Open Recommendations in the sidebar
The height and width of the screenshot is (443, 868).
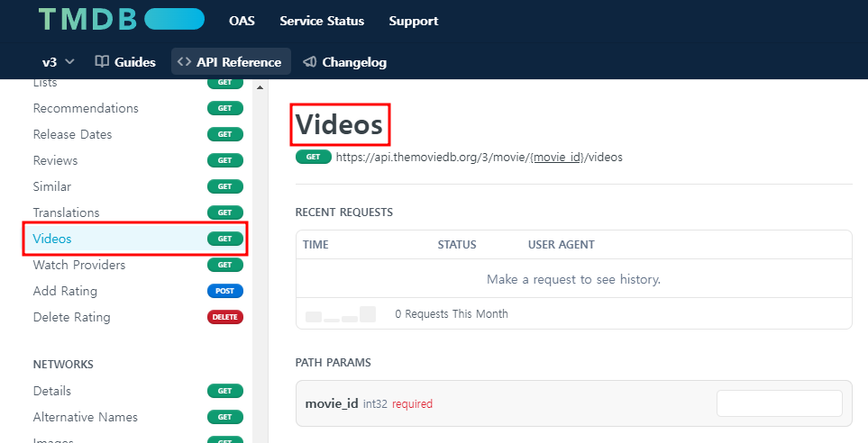pyautogui.click(x=138, y=108)
